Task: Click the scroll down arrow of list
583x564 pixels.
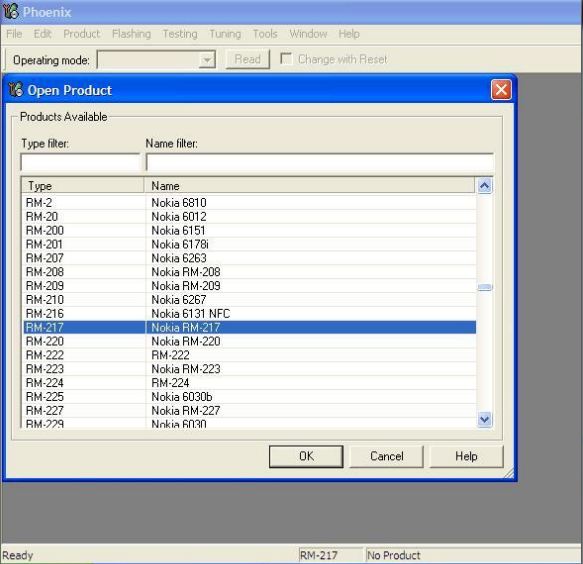Action: pyautogui.click(x=484, y=419)
